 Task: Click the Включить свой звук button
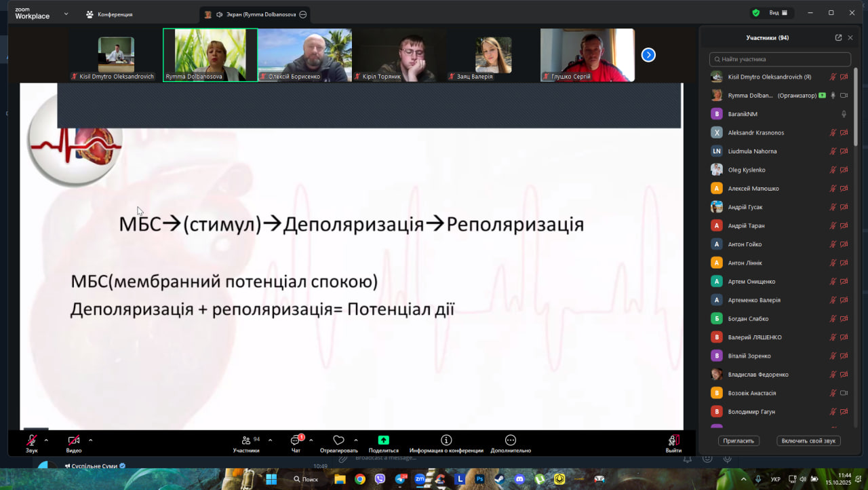click(808, 440)
